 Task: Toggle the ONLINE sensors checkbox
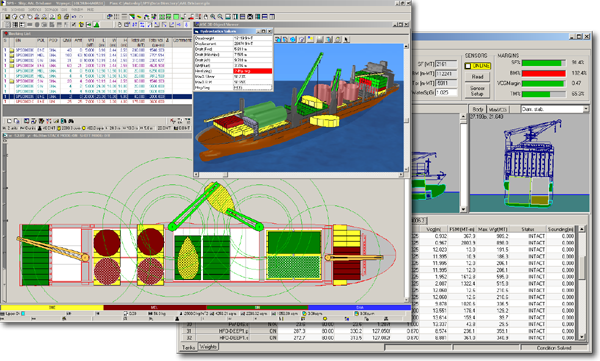(x=468, y=66)
